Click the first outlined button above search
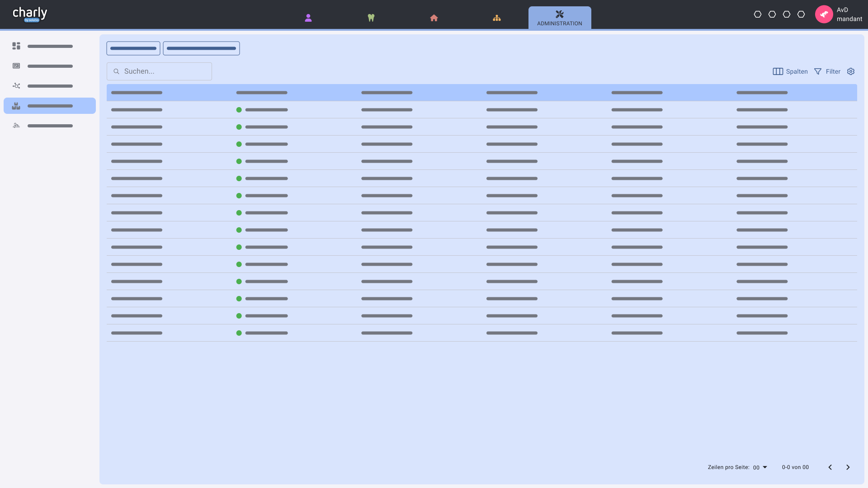868x488 pixels. point(133,48)
